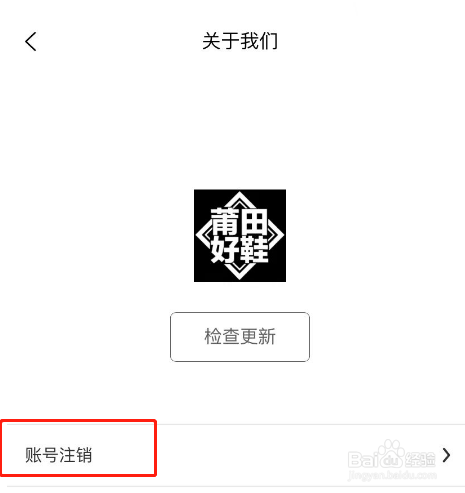Tap the 好鞋 characters in the logo

(240, 249)
